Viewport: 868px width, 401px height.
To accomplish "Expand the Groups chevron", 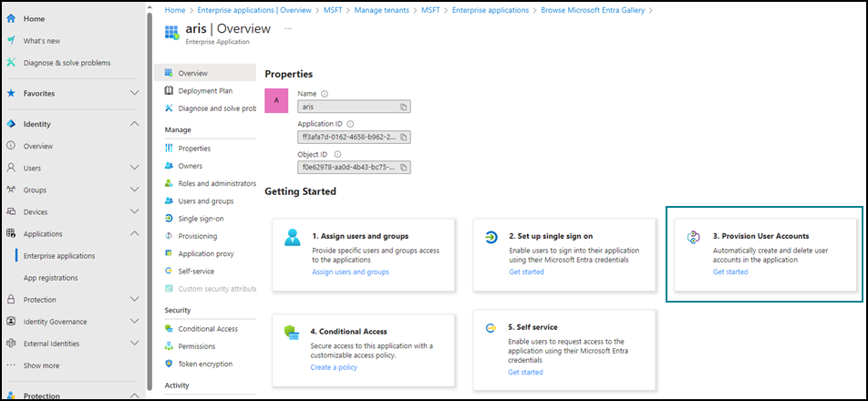I will pyautogui.click(x=134, y=190).
